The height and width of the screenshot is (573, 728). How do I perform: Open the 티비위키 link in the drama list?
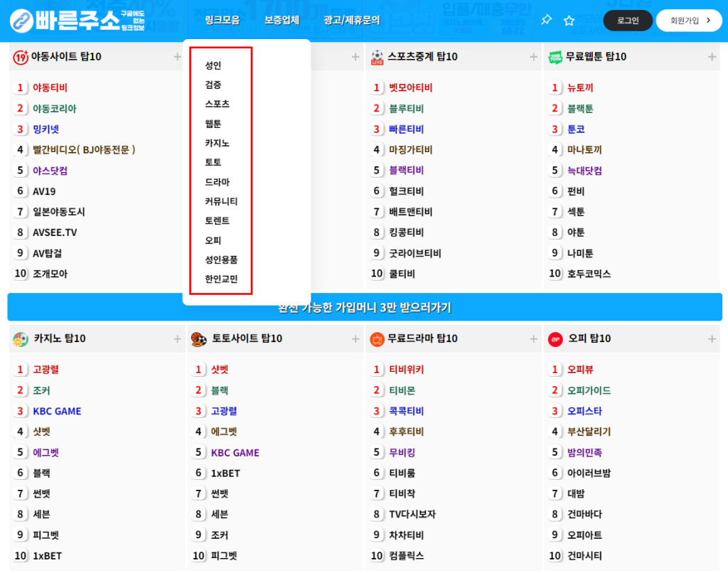pos(406,370)
